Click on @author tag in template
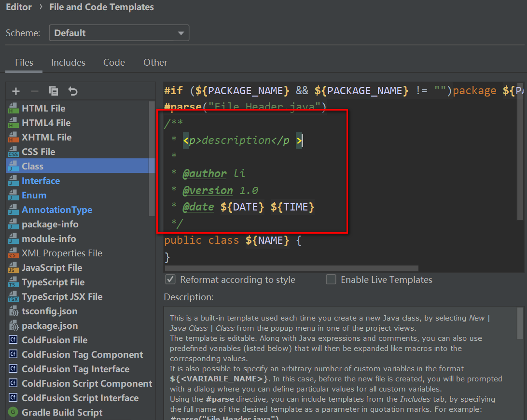Image resolution: width=527 pixels, height=420 pixels. pyautogui.click(x=204, y=173)
